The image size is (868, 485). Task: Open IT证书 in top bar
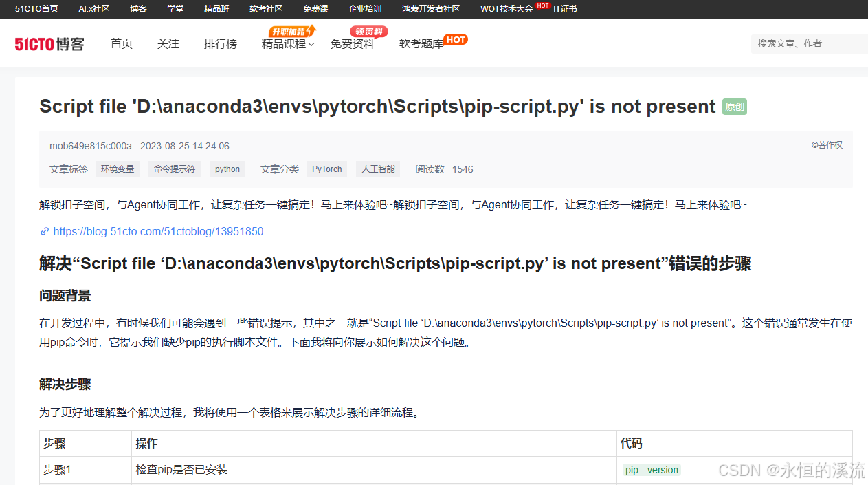(x=565, y=9)
